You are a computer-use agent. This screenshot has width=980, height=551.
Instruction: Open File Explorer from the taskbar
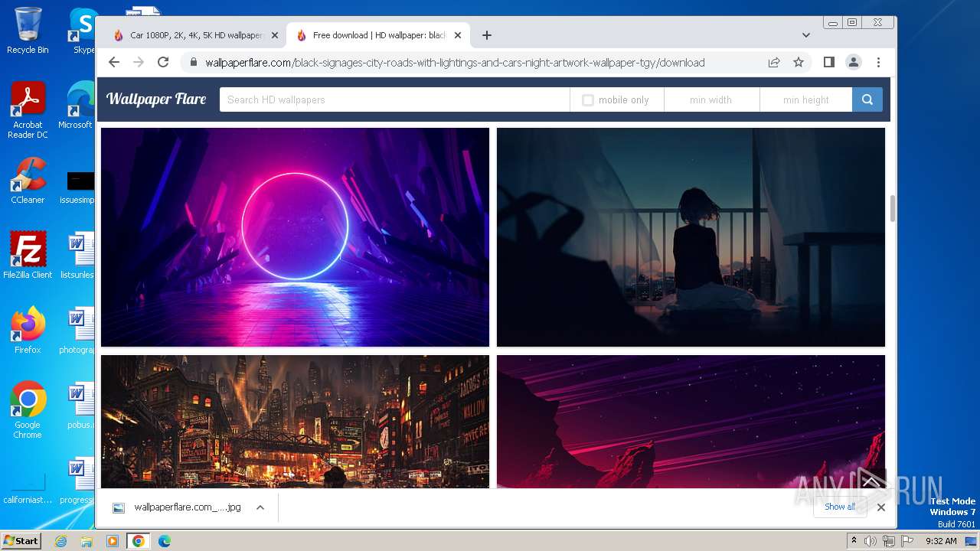(x=87, y=541)
